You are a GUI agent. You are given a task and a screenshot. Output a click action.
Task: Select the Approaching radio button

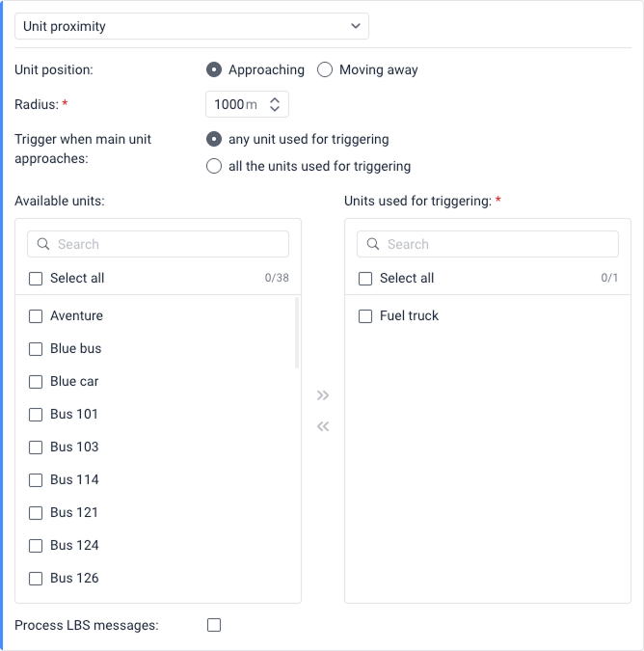(x=214, y=69)
